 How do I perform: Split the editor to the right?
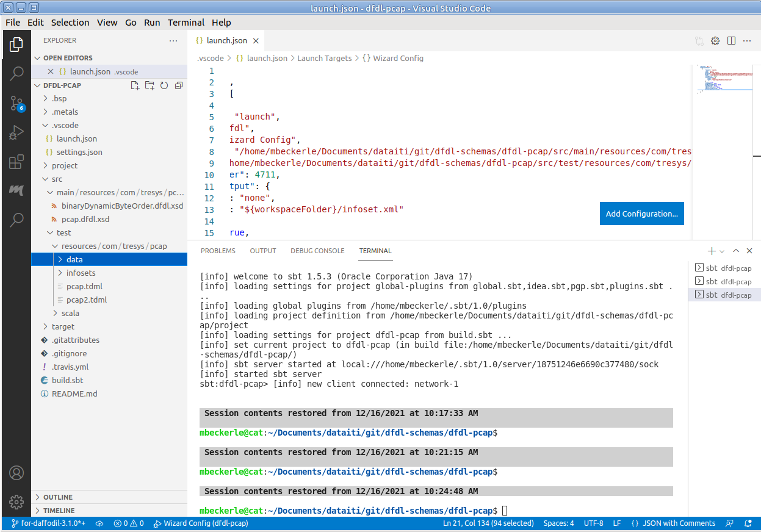tap(731, 41)
